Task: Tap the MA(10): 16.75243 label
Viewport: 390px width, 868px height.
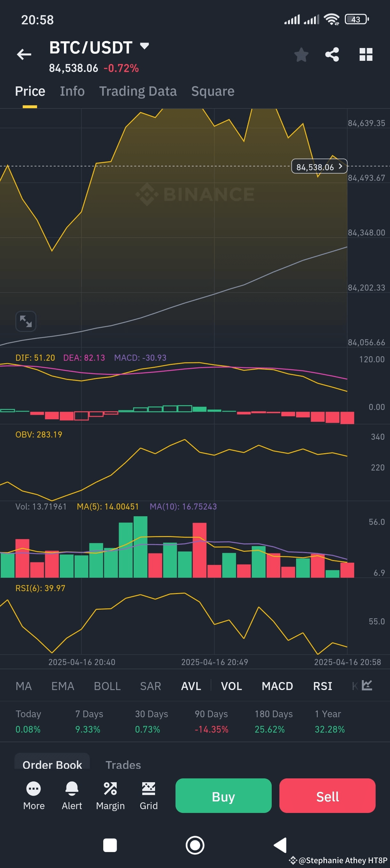Action: (183, 507)
